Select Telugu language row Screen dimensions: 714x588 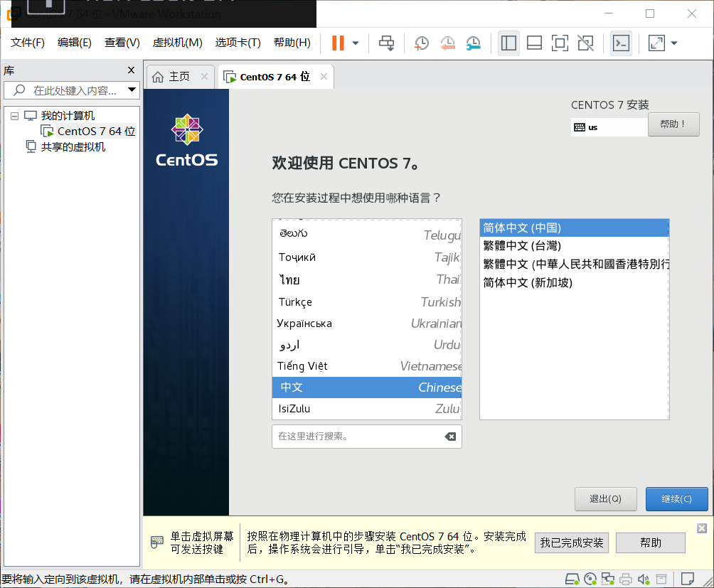(x=367, y=235)
